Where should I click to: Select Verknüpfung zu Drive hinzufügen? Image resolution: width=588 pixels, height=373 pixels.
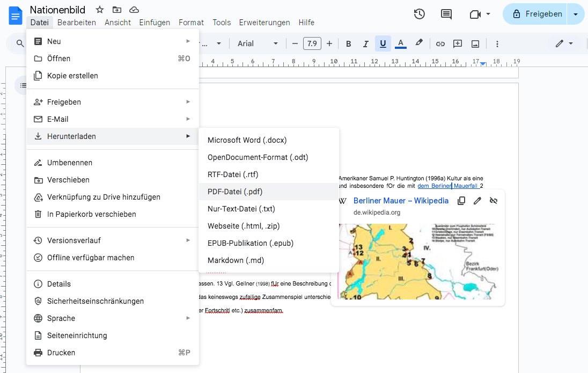(x=113, y=198)
